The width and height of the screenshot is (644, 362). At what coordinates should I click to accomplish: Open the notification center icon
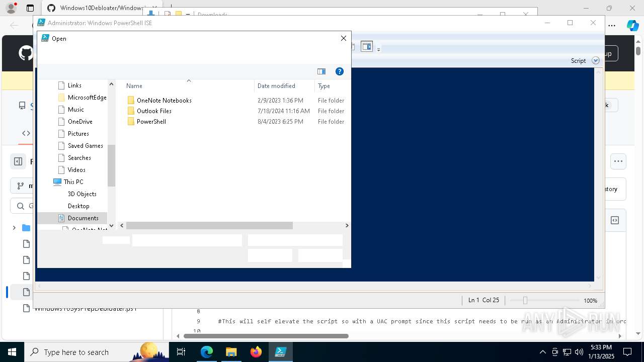627,352
